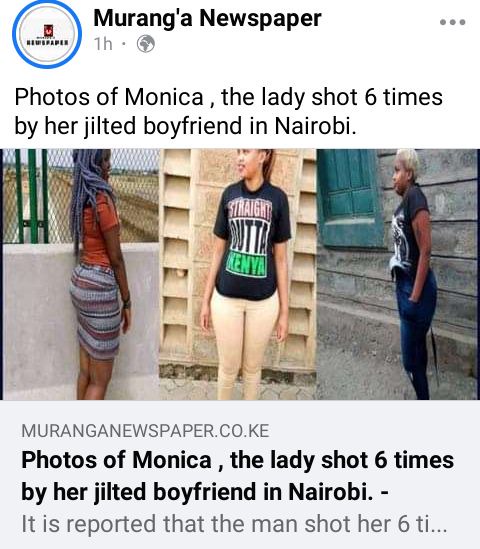
Task: Open left photo of woman in orange top
Action: coord(81,274)
